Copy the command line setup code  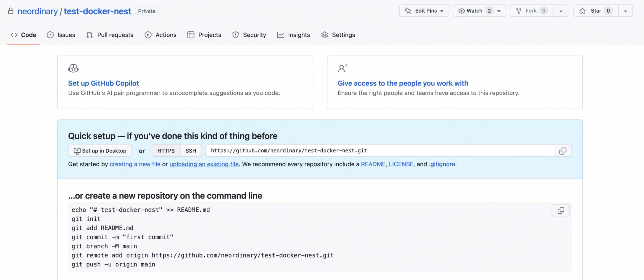click(x=561, y=210)
